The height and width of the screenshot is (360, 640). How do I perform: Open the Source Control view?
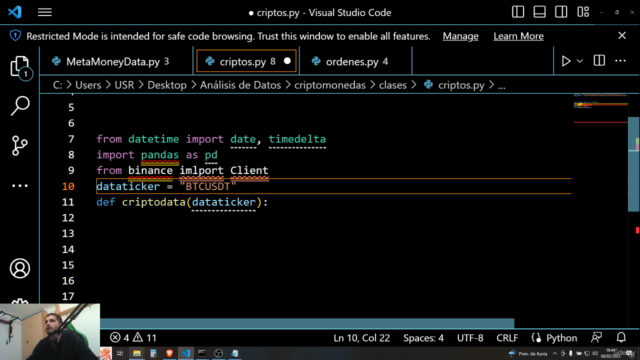click(x=20, y=145)
